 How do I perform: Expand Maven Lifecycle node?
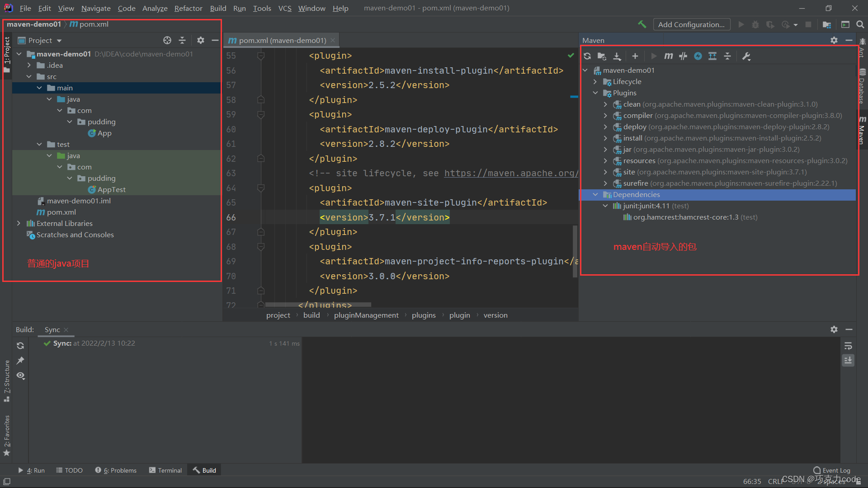pyautogui.click(x=595, y=81)
